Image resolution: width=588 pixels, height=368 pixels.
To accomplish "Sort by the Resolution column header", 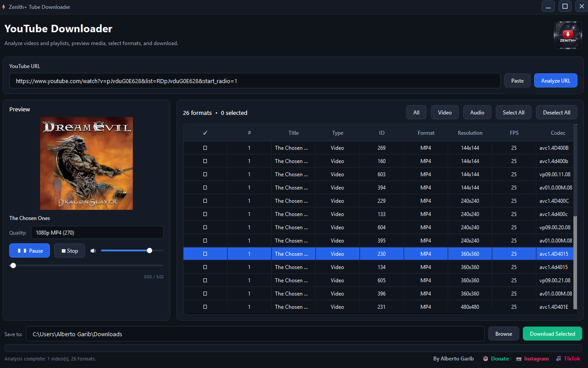I will 470,133.
